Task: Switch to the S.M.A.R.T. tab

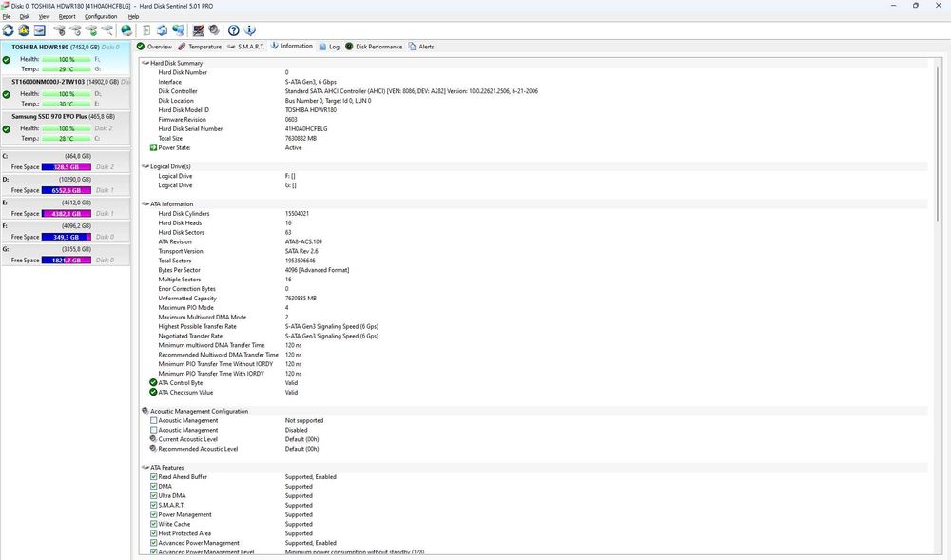Action: tap(246, 47)
